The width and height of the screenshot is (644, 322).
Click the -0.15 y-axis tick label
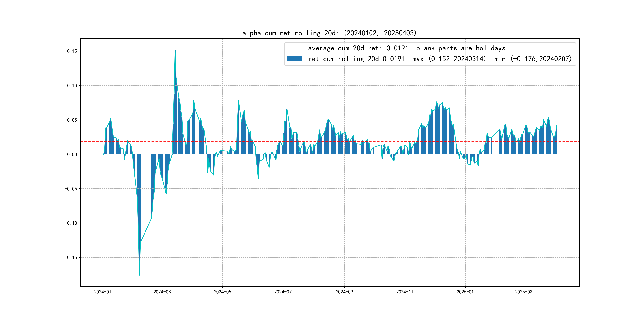coord(71,257)
